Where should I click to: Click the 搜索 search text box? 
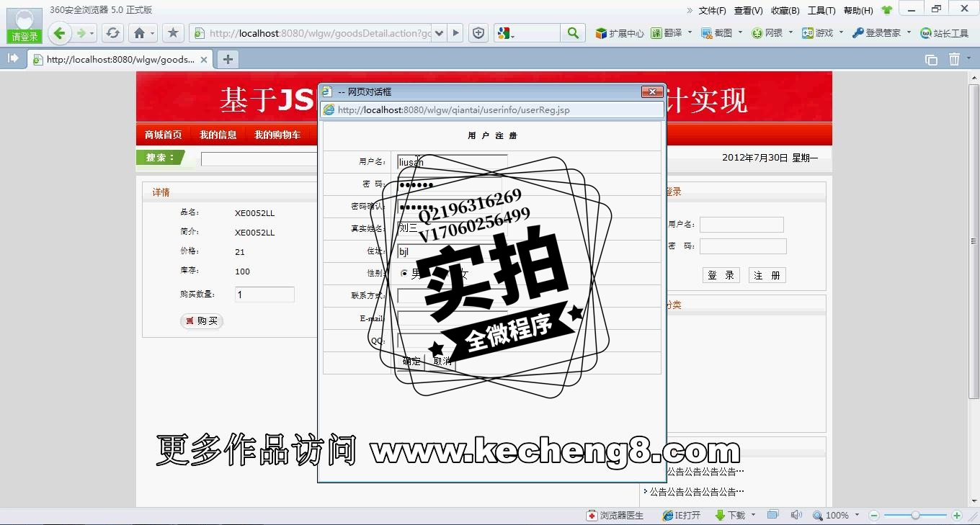click(259, 159)
